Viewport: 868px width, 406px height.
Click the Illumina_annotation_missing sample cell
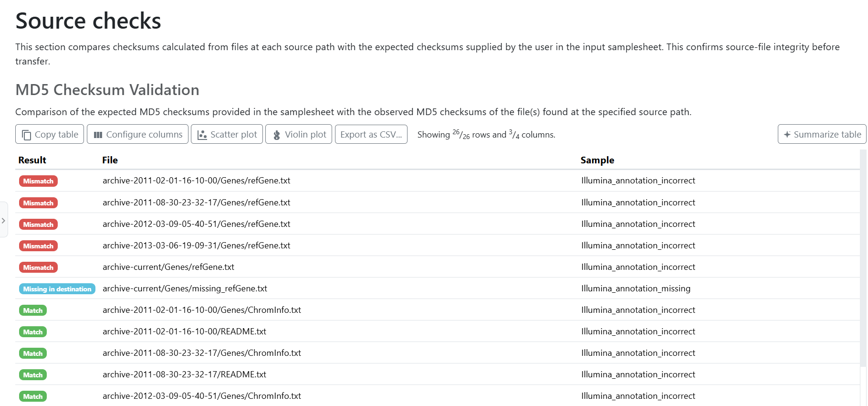636,288
